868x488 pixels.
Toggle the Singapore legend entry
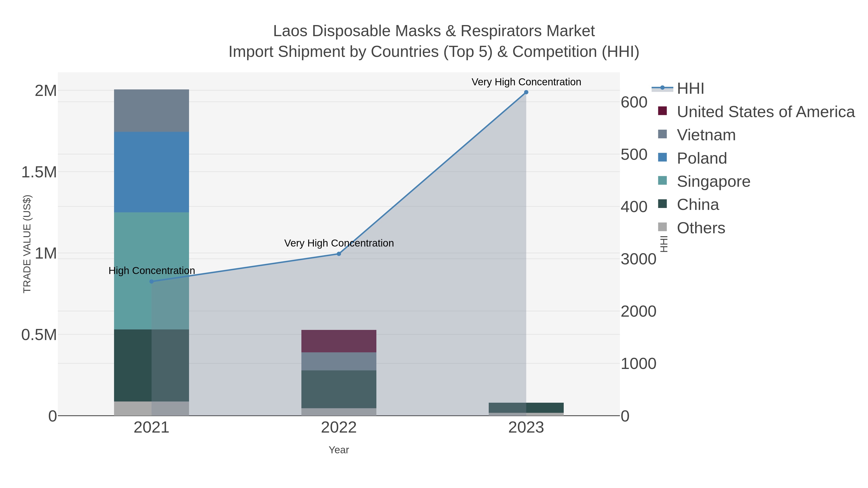pyautogui.click(x=704, y=181)
